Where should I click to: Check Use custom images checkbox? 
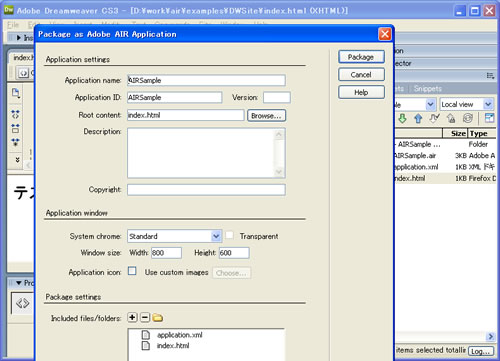(132, 271)
